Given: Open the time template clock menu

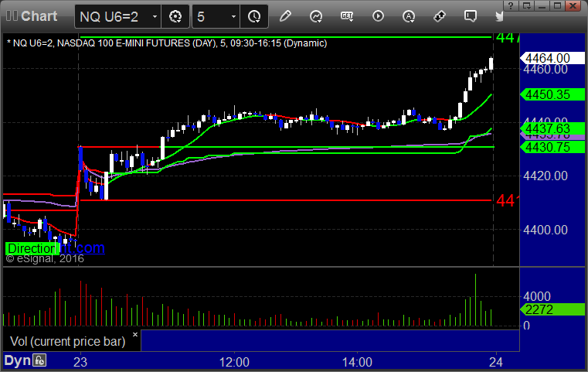Looking at the screenshot, I should [254, 16].
